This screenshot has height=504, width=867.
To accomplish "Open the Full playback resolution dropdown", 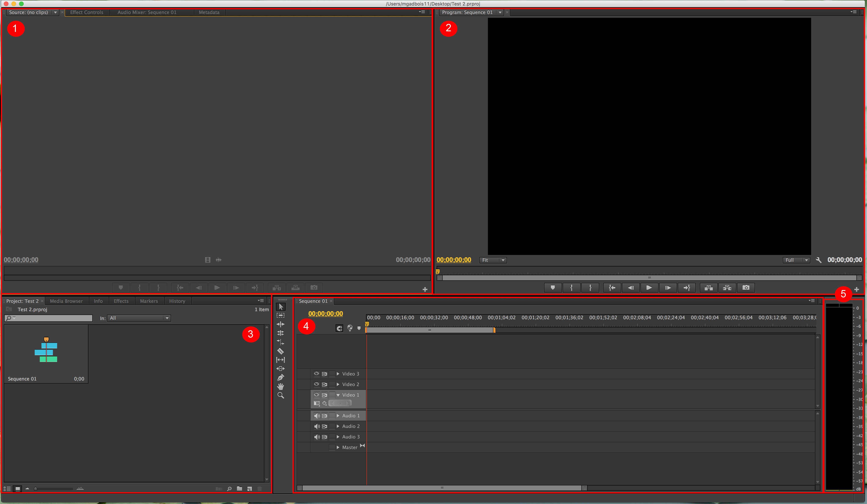I will 796,260.
